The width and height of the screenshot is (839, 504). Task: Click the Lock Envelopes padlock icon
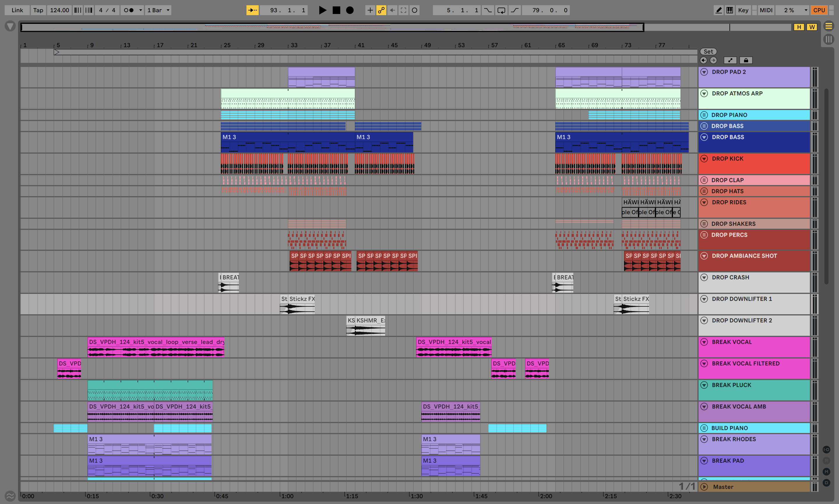point(746,61)
